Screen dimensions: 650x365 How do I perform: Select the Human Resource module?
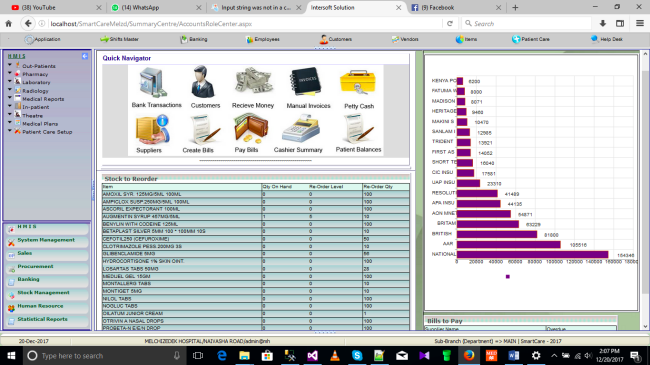pyautogui.click(x=47, y=307)
